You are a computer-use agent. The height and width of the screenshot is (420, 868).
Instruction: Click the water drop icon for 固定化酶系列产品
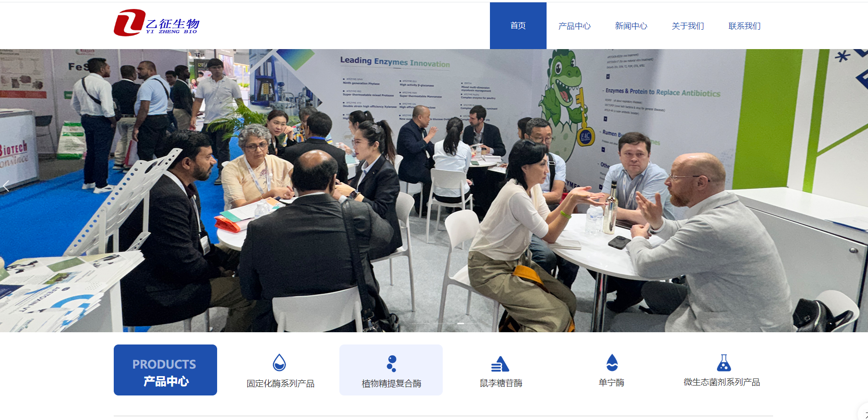(x=279, y=363)
